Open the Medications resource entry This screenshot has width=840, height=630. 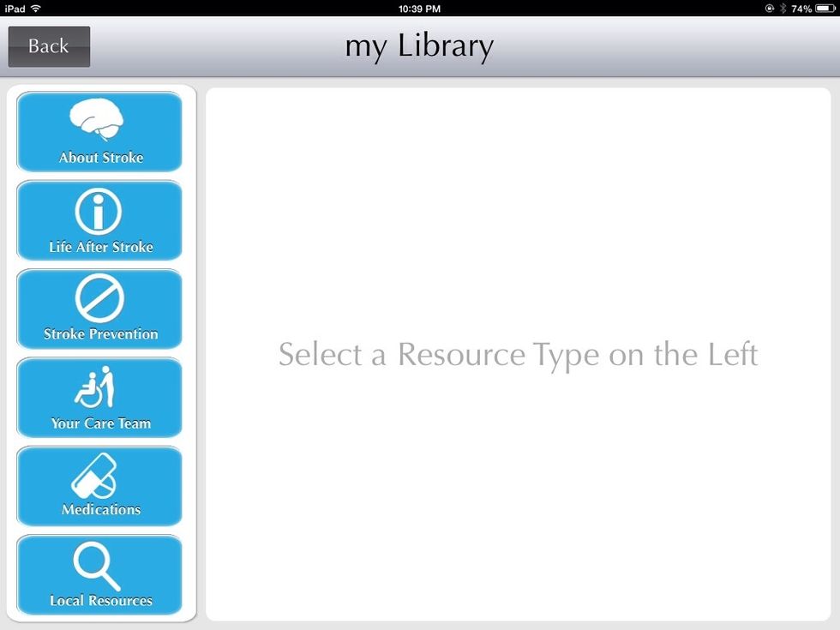(99, 487)
